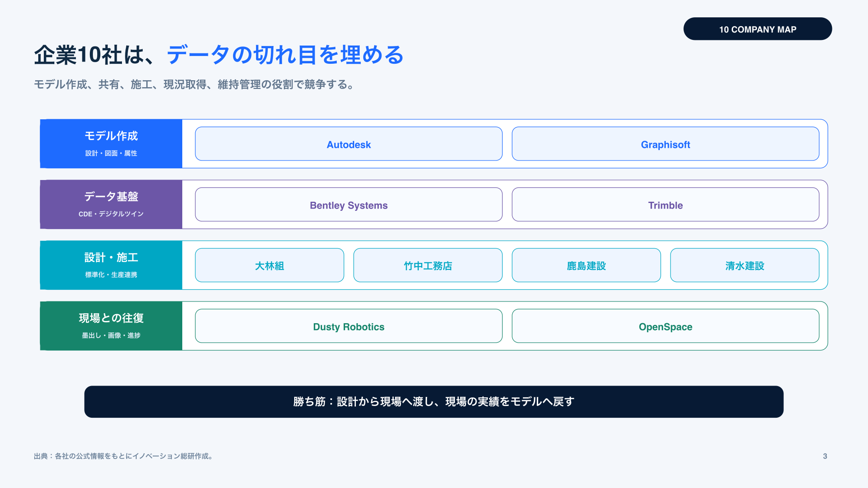Click the subtitle starting with モデル作成、共有

click(x=194, y=84)
